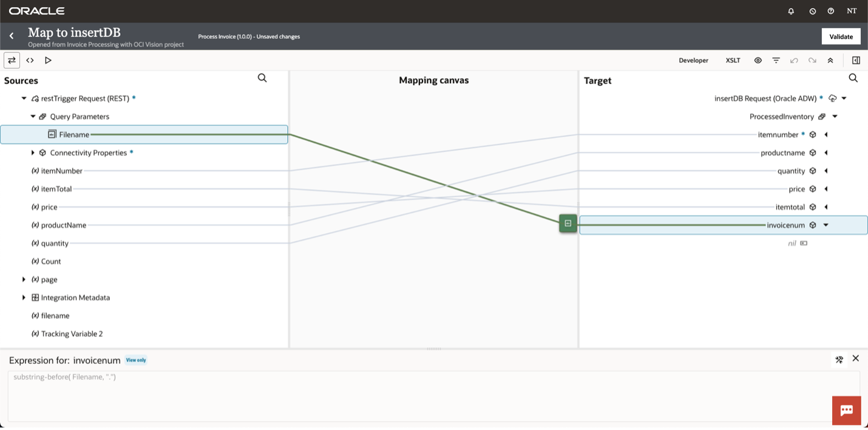The image size is (868, 430).
Task: Toggle the right side panel layout icon
Action: pyautogui.click(x=856, y=60)
